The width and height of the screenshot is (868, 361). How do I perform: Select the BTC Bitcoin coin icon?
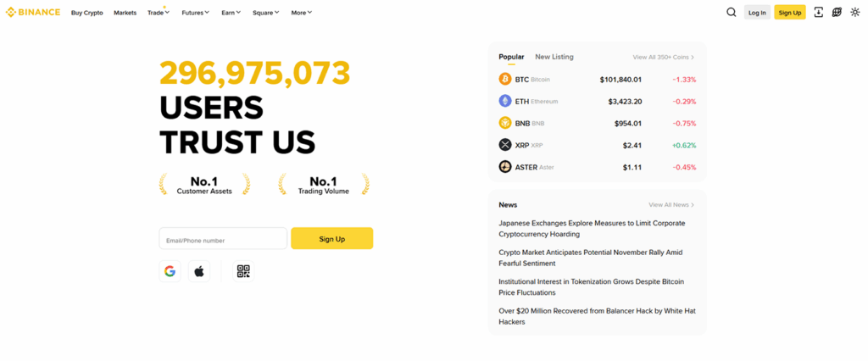click(505, 79)
